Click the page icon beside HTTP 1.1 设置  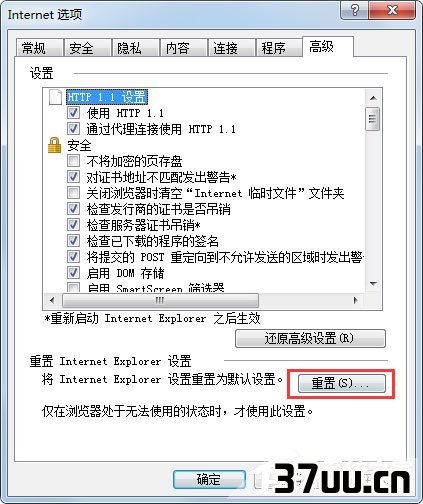(55, 97)
